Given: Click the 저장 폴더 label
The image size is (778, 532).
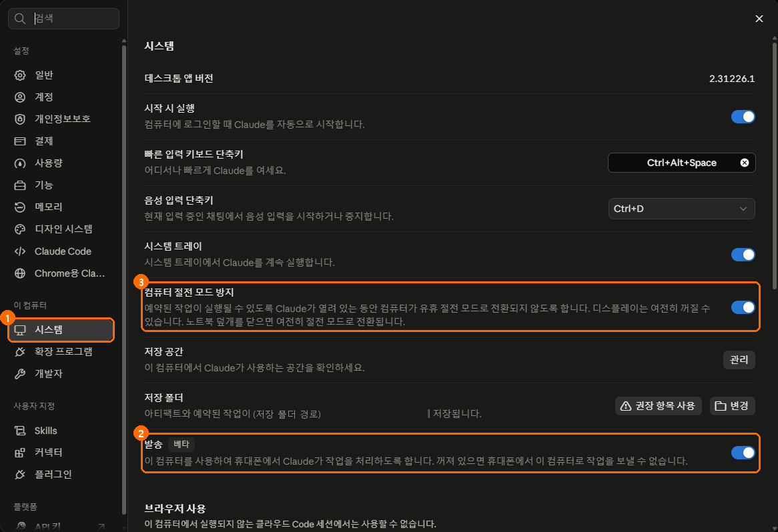Looking at the screenshot, I should coord(163,397).
